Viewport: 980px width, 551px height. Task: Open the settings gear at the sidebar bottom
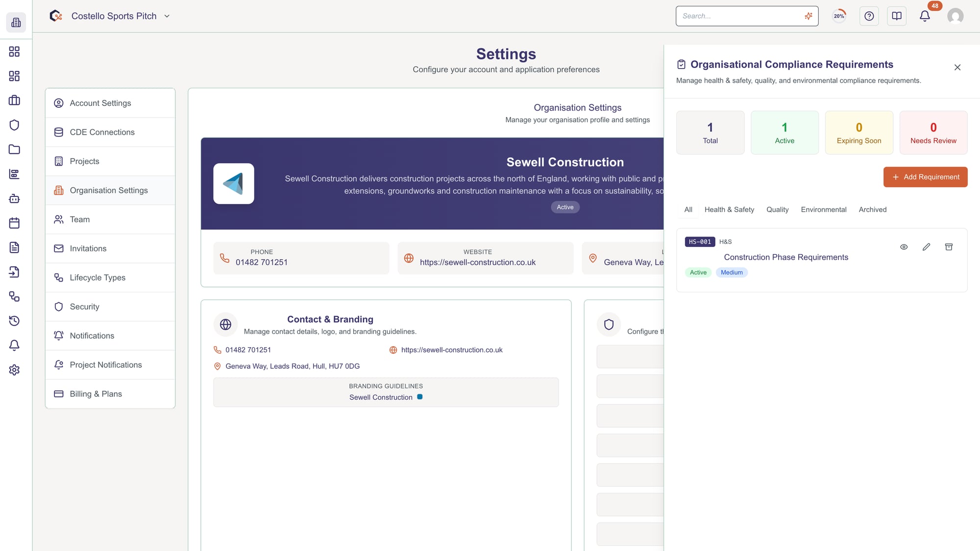14,370
